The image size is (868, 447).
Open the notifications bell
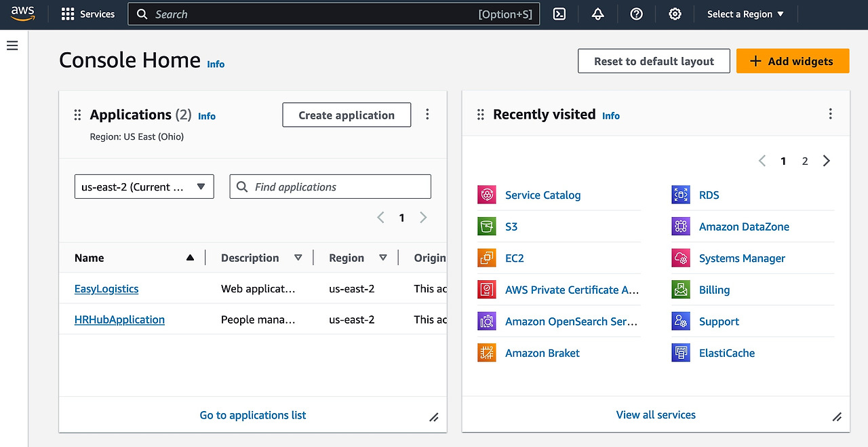coord(598,14)
